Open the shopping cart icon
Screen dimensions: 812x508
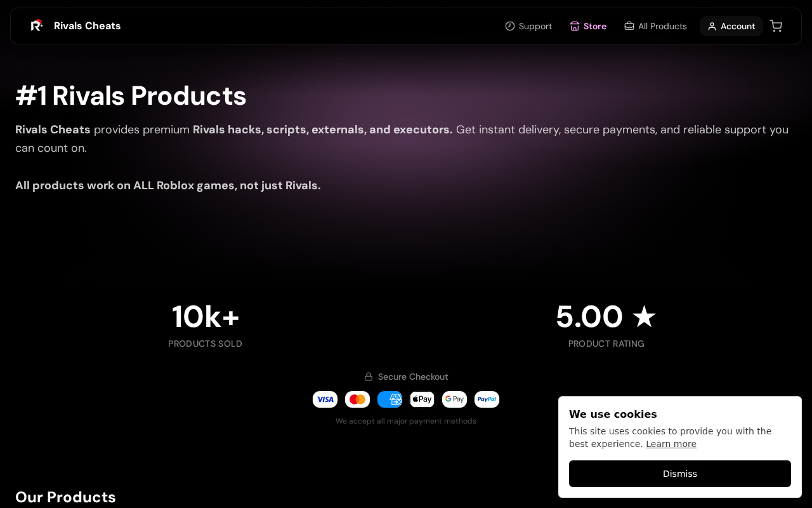(776, 25)
